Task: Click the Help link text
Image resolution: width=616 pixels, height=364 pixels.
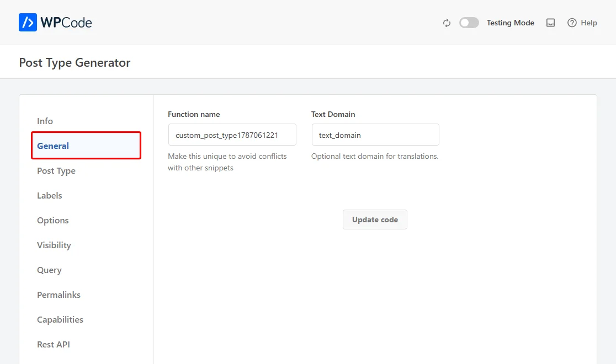Action: click(589, 23)
